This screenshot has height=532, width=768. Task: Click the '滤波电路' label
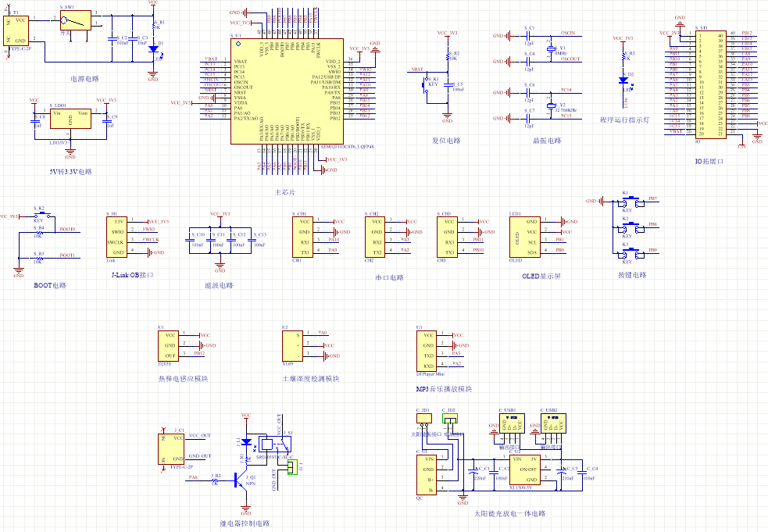click(219, 286)
